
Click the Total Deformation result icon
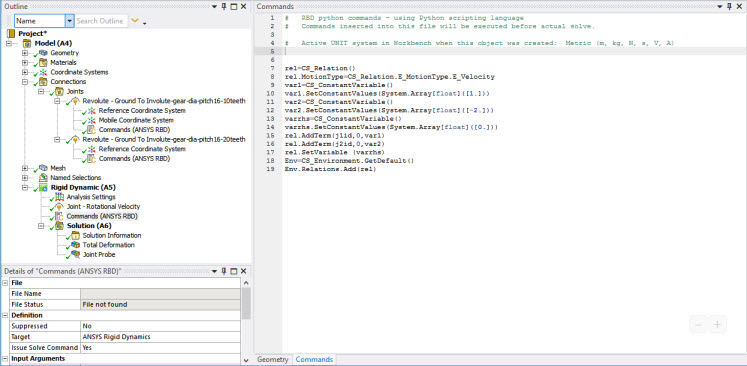pyautogui.click(x=75, y=245)
